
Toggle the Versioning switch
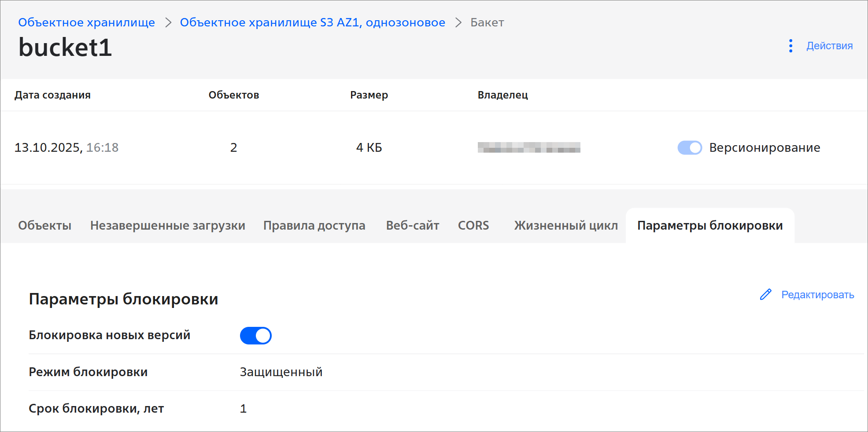pos(690,148)
